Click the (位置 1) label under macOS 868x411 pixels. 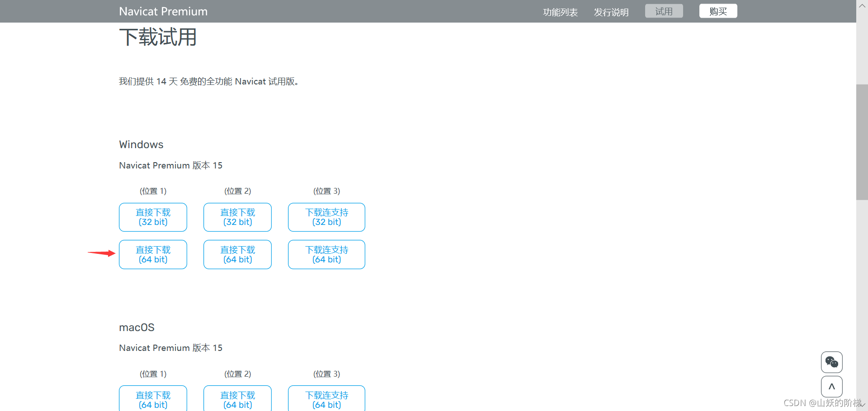tap(153, 374)
